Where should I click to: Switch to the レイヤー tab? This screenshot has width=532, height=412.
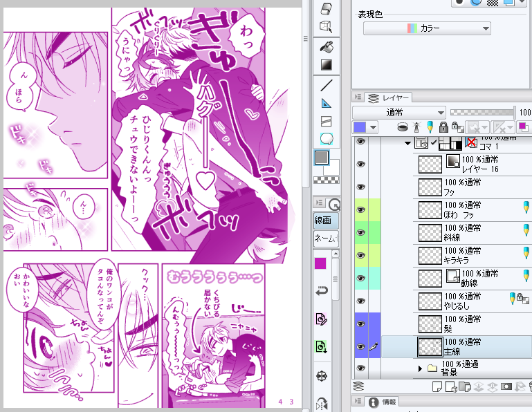point(389,98)
